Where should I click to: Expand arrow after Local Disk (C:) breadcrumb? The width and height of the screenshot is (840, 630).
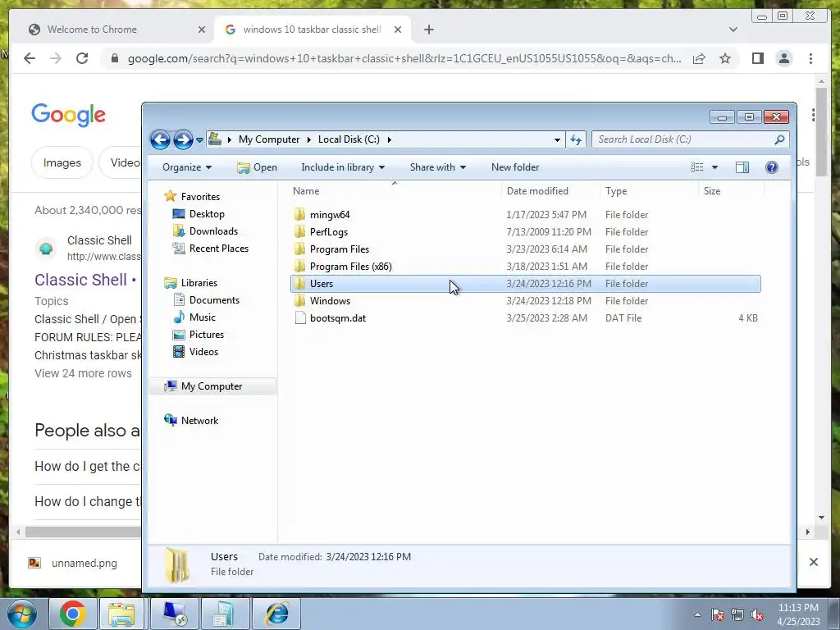(390, 139)
